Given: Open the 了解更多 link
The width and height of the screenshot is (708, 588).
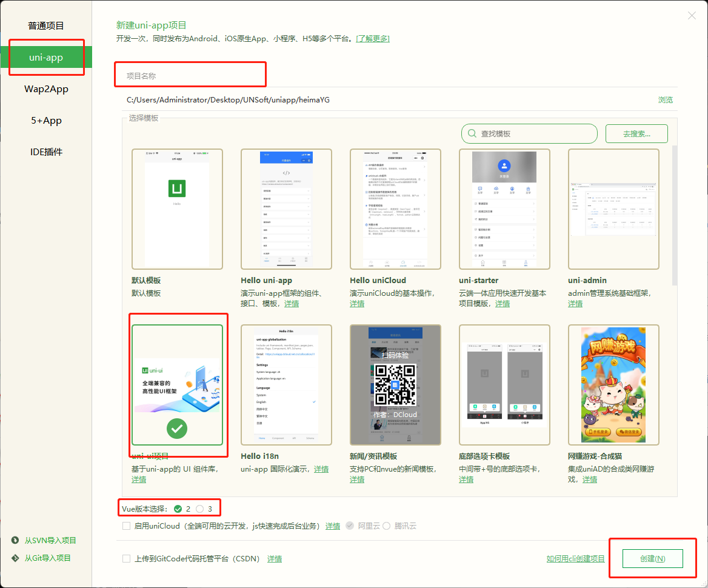Looking at the screenshot, I should (x=373, y=39).
